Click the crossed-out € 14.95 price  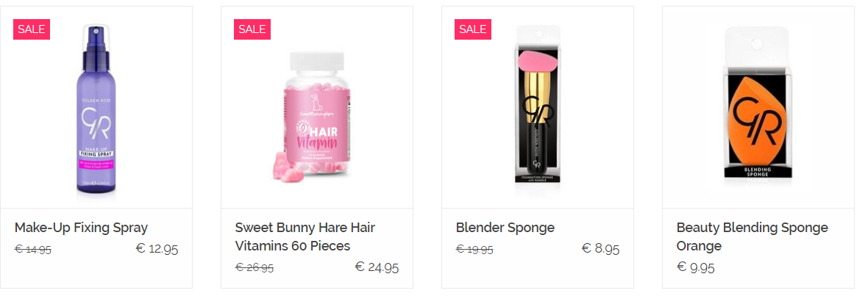click(x=33, y=250)
